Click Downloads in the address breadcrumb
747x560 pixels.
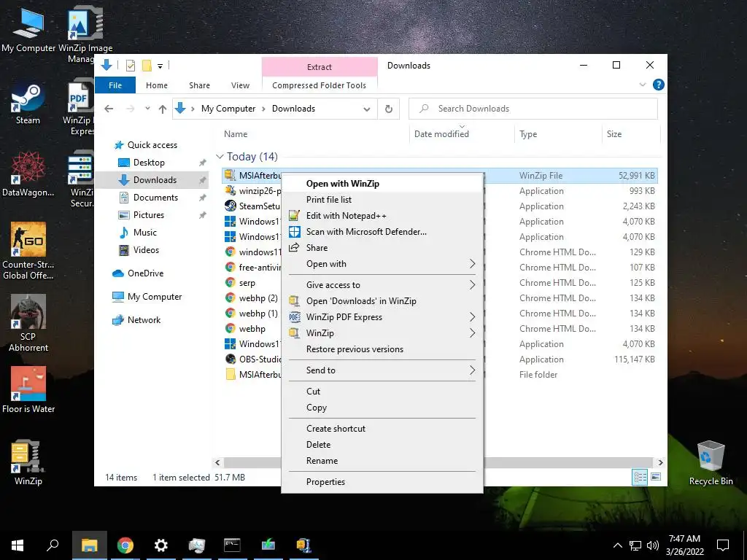pos(293,109)
